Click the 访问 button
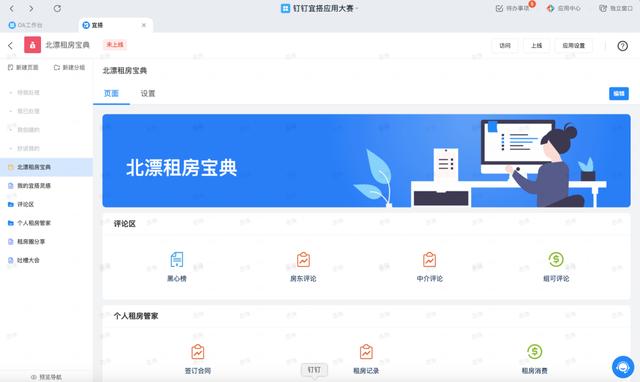This screenshot has width=640, height=382. pos(505,46)
